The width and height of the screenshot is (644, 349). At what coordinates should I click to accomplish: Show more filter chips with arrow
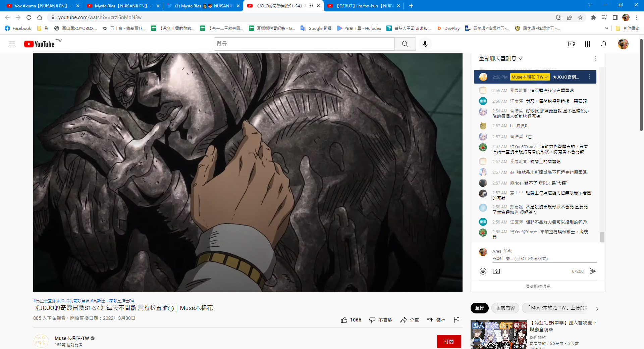coord(597,308)
